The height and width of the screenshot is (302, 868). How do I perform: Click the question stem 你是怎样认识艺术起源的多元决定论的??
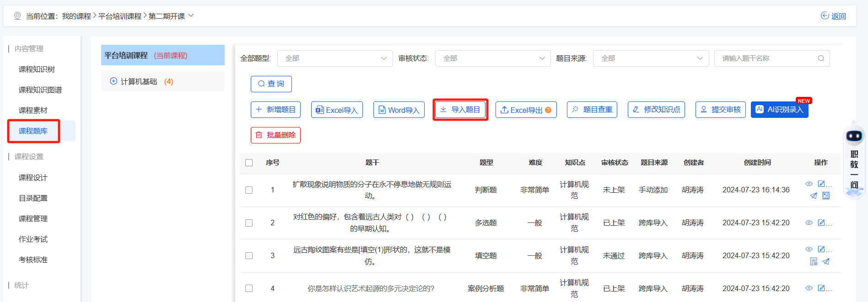tap(371, 288)
